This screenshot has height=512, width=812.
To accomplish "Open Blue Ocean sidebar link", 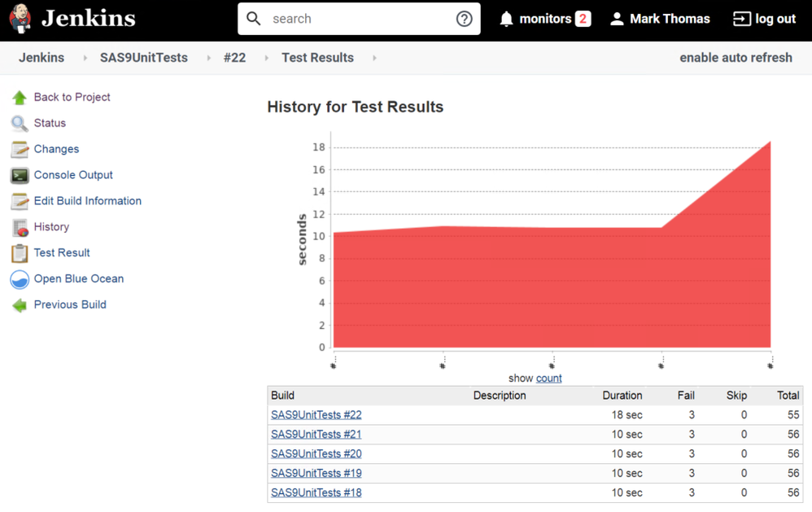I will (79, 278).
